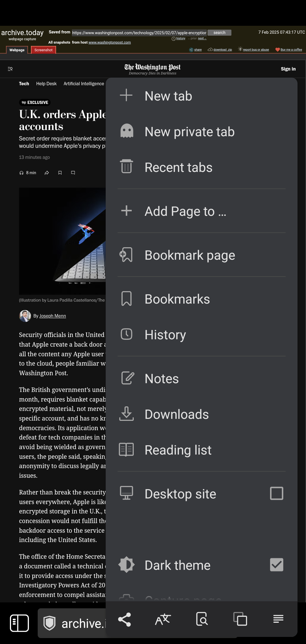Click the archive.today search button
Viewport: 306px width, 644px height.
[219, 33]
